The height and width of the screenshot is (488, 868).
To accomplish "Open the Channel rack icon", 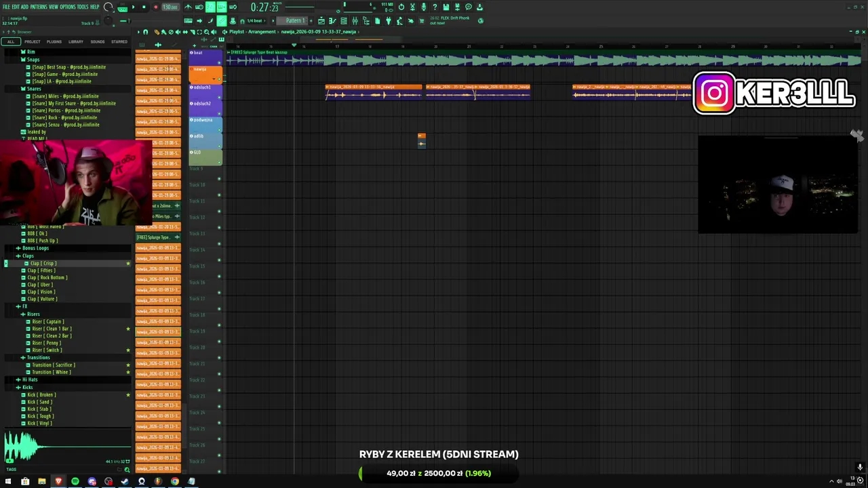I will coord(343,20).
